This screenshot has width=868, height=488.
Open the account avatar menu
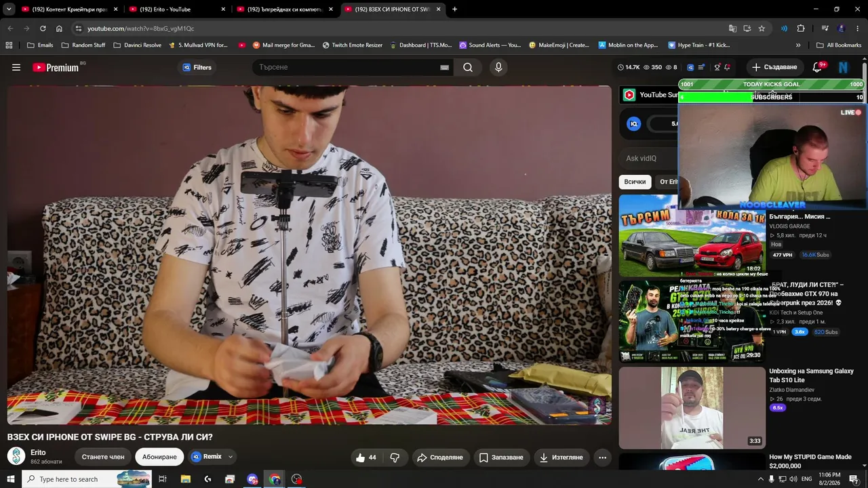click(843, 67)
